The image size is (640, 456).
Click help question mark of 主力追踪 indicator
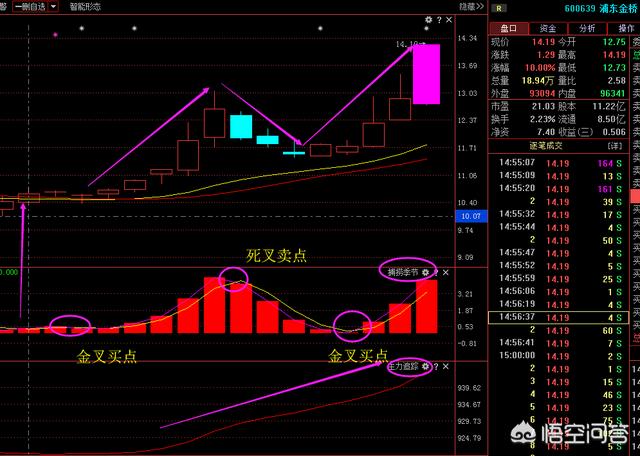[x=436, y=367]
